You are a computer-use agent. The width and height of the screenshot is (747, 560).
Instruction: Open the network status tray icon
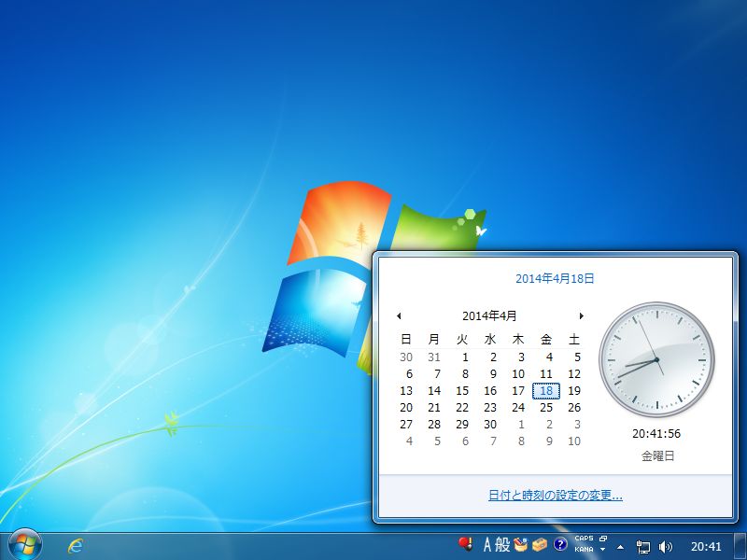[643, 547]
